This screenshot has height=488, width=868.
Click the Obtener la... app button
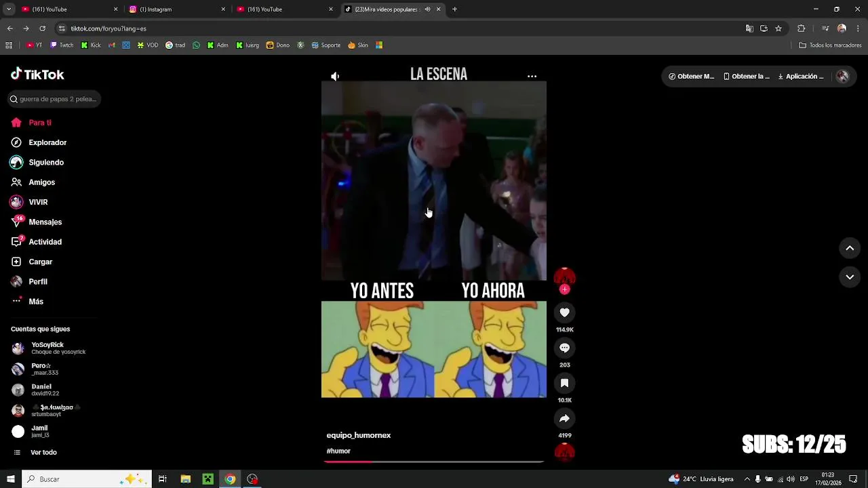click(746, 77)
